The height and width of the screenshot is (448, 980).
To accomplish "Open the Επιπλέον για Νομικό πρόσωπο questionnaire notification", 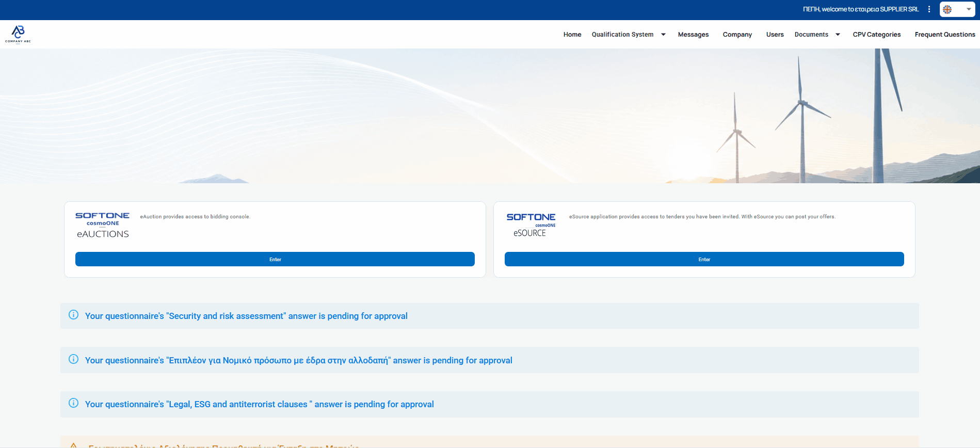I will click(x=490, y=360).
